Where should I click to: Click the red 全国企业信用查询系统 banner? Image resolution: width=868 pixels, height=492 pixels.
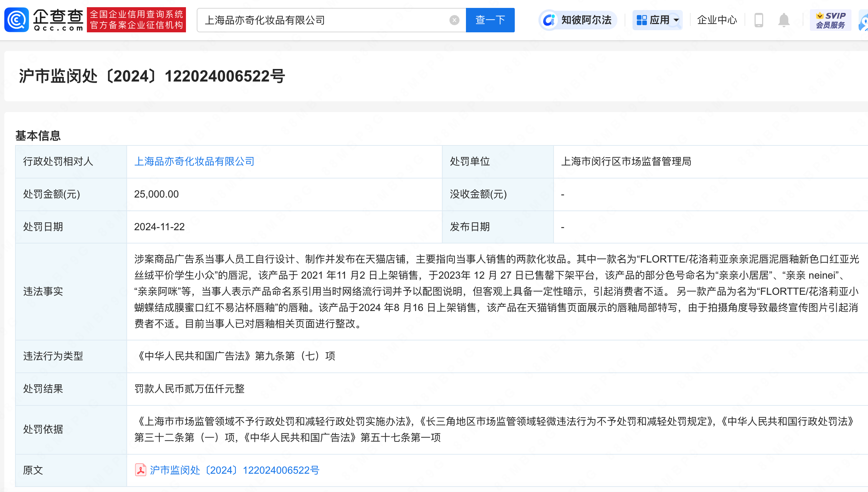(x=136, y=20)
